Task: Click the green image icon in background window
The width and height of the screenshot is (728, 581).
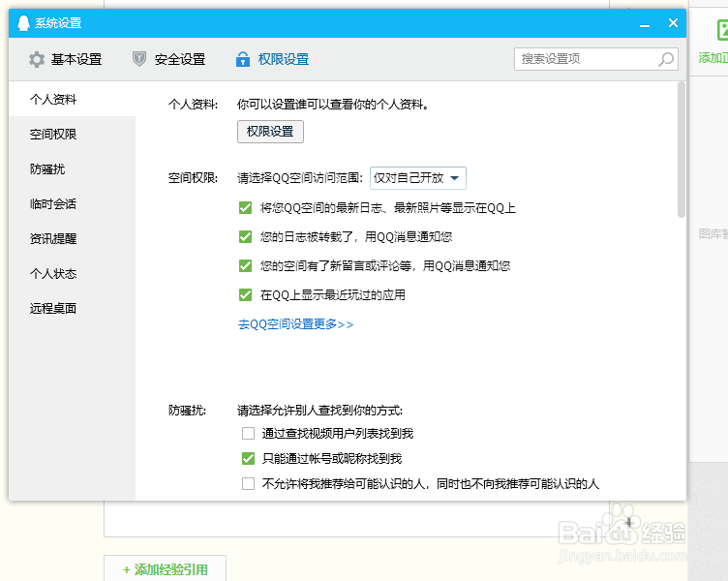Action: (722, 30)
